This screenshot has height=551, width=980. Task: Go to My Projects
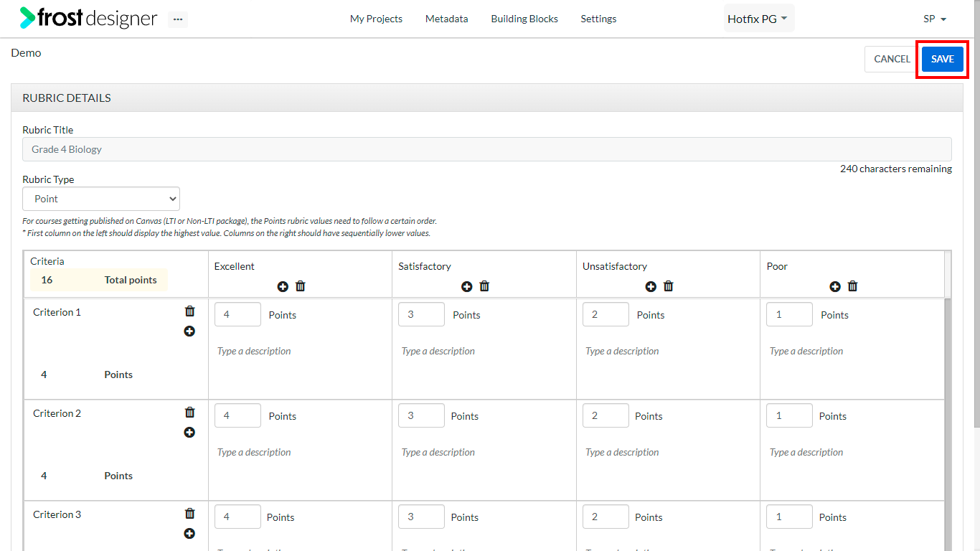click(376, 19)
